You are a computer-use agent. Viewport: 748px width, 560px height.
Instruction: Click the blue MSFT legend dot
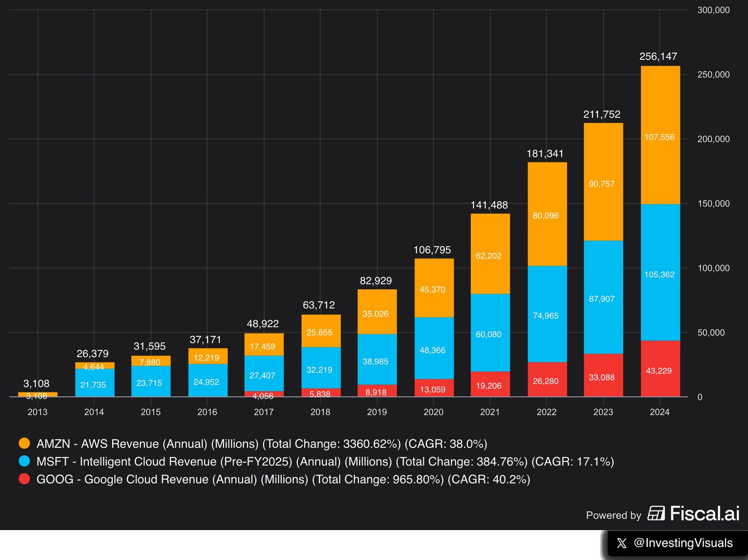25,461
